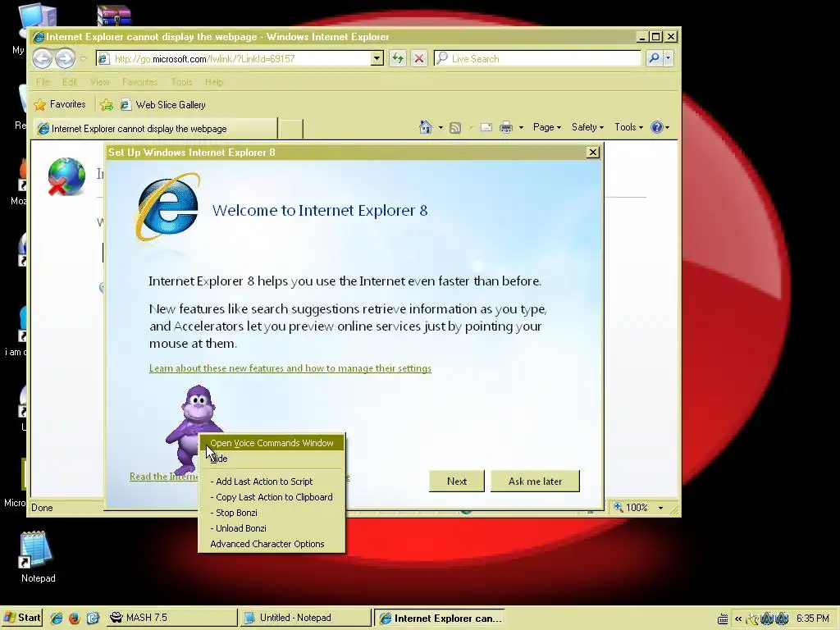
Task: Choose Add Last Action to Script
Action: (x=272, y=482)
